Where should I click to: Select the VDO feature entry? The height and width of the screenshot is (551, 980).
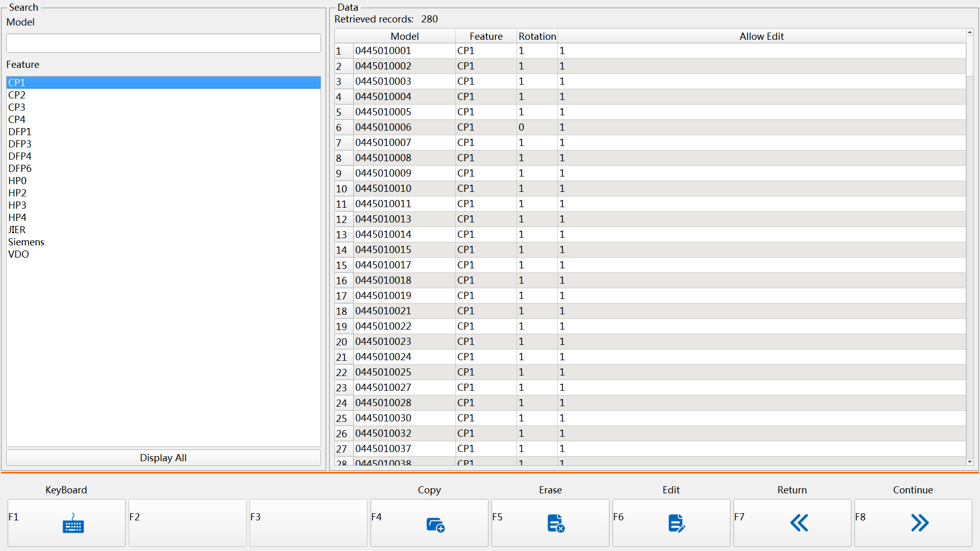click(18, 254)
